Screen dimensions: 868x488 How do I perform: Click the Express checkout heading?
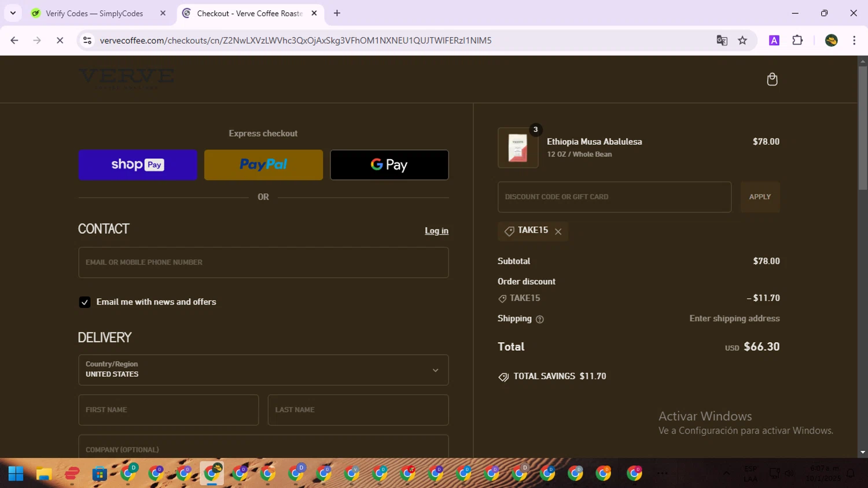pos(263,134)
